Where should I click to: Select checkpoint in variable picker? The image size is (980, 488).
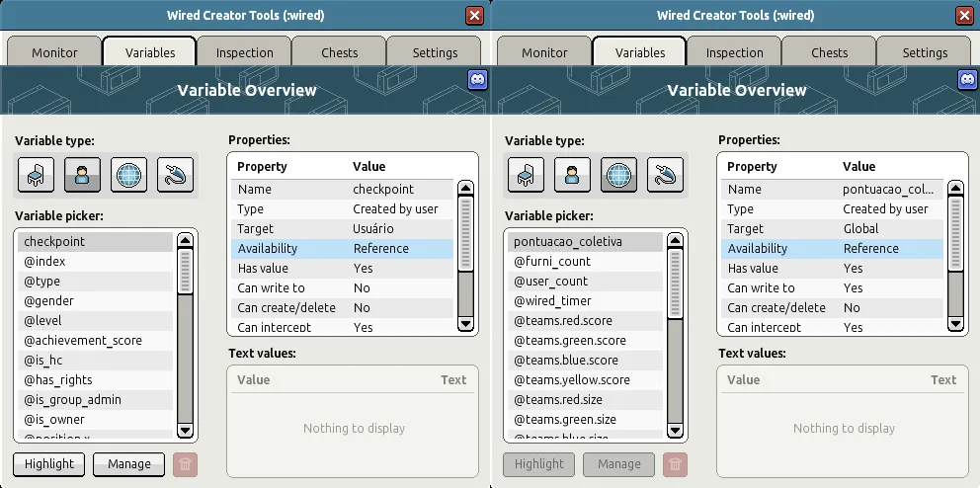pos(95,242)
